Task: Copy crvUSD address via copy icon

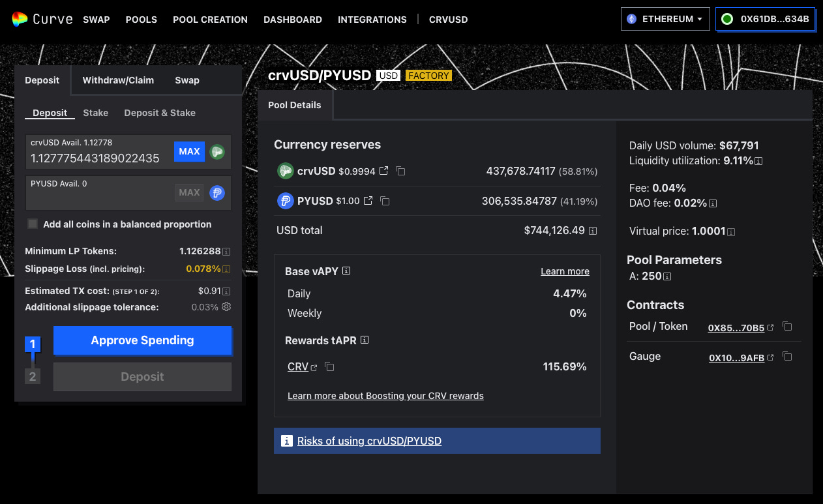Action: [x=401, y=171]
